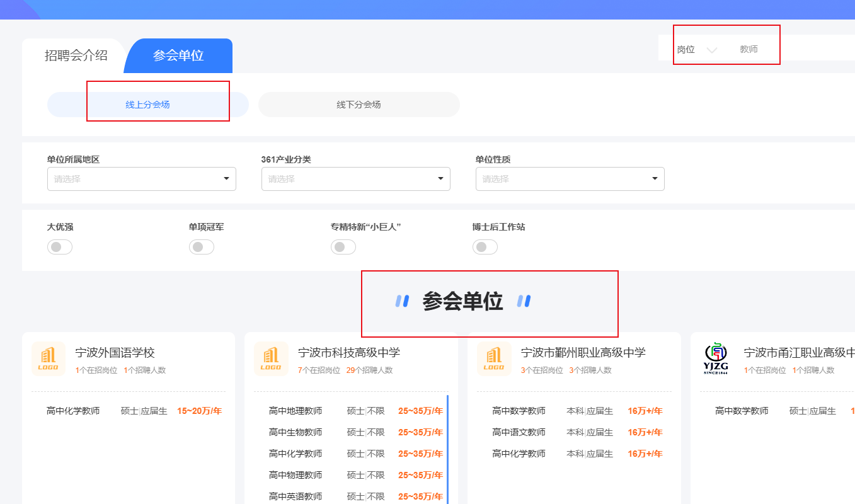855x504 pixels.
Task: Open 高中数学教师 job under 宁波市甬江职业高级中
Action: pos(742,411)
